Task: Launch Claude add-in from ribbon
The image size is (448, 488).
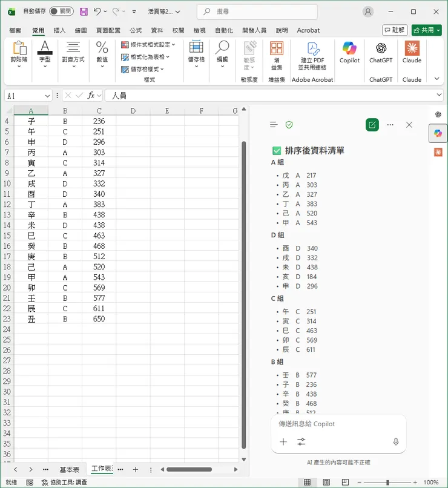Action: (412, 52)
